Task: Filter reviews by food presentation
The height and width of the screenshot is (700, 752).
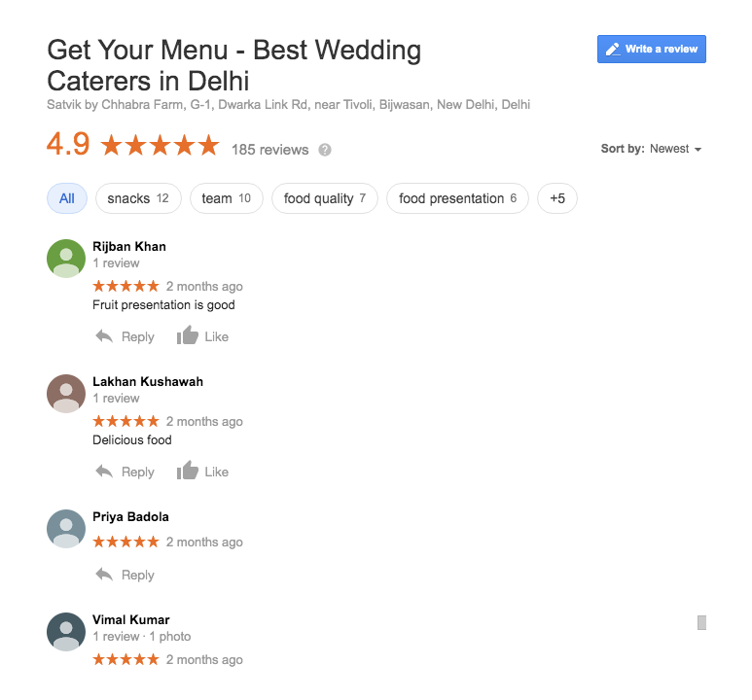Action: coord(457,198)
